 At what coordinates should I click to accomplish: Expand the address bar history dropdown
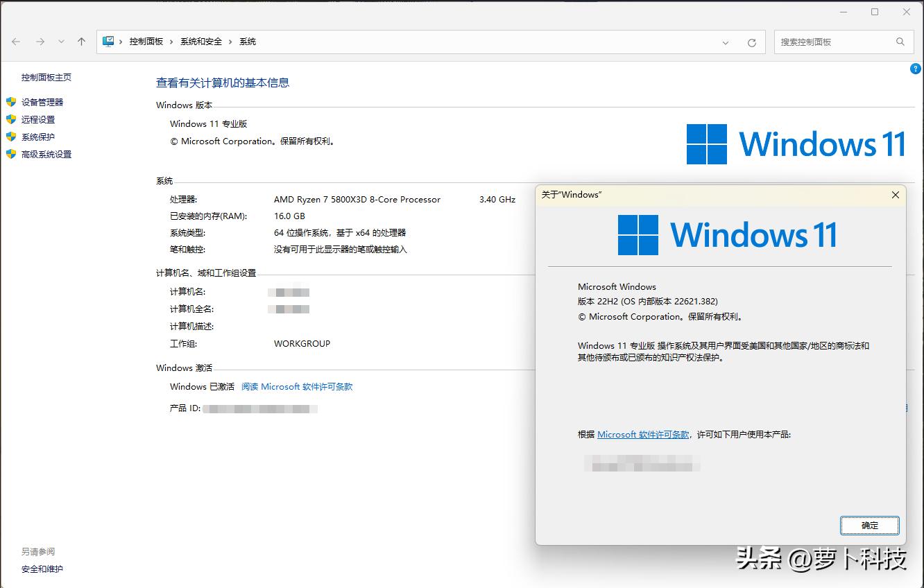point(726,42)
